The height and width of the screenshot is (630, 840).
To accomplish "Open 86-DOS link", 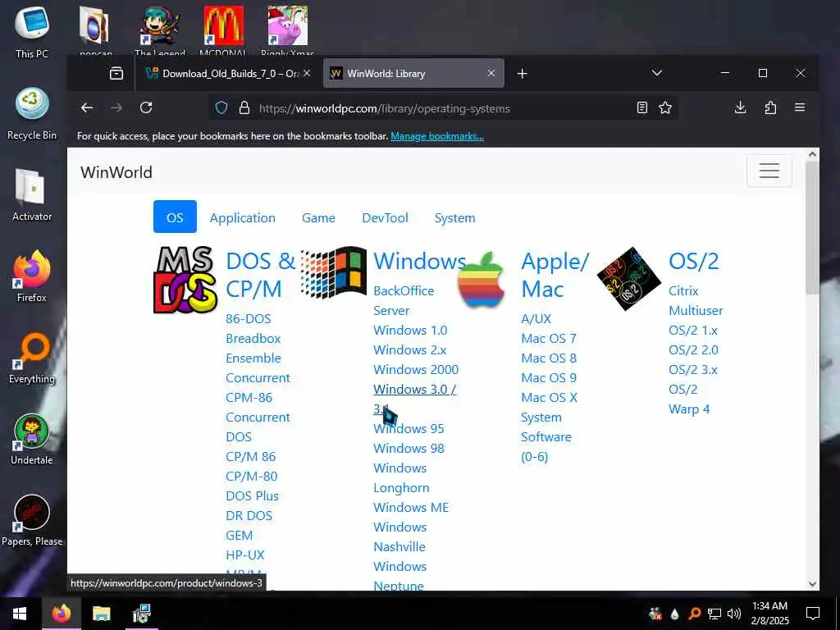I will (x=248, y=319).
